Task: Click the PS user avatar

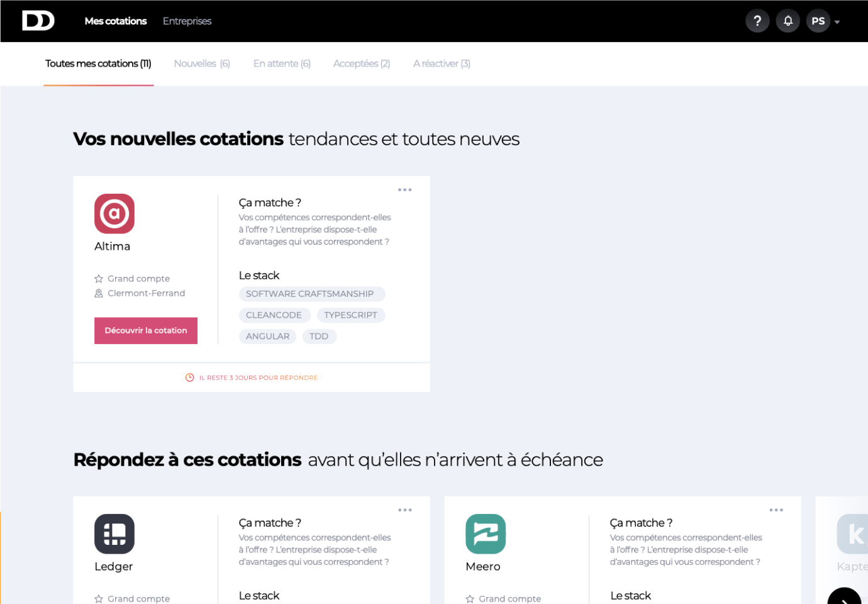Action: tap(818, 21)
